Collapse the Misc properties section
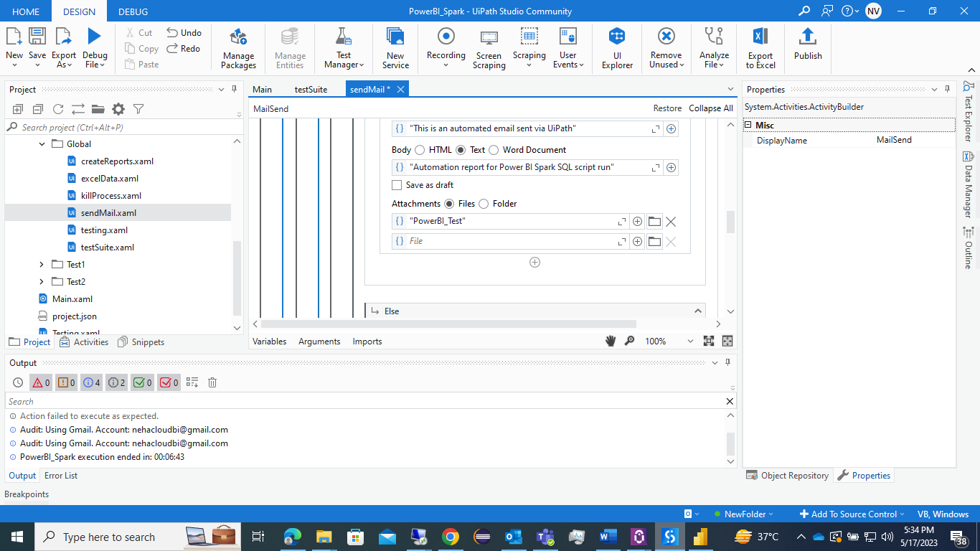 tap(748, 126)
